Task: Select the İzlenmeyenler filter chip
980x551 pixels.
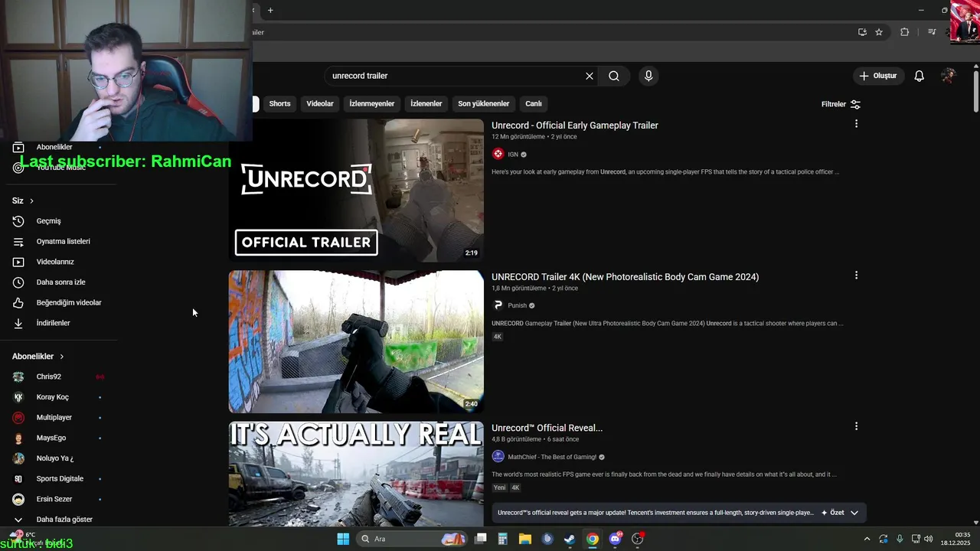Action: 372,103
